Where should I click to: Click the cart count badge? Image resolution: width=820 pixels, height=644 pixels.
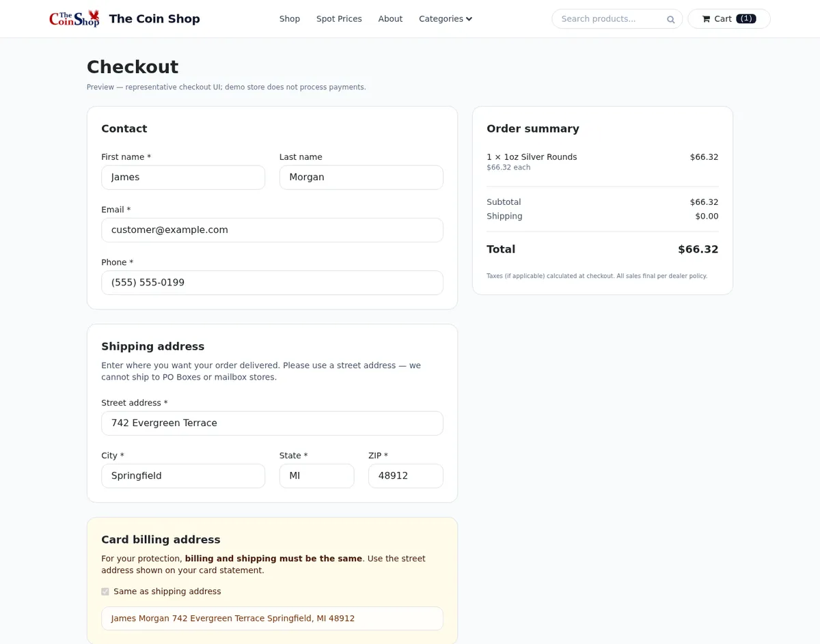(746, 19)
